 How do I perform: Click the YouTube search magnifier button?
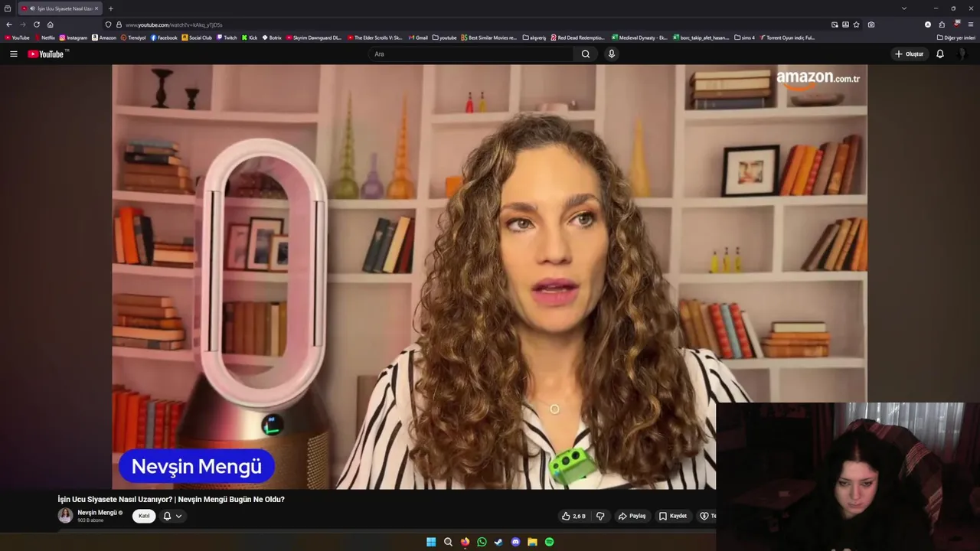pyautogui.click(x=586, y=54)
